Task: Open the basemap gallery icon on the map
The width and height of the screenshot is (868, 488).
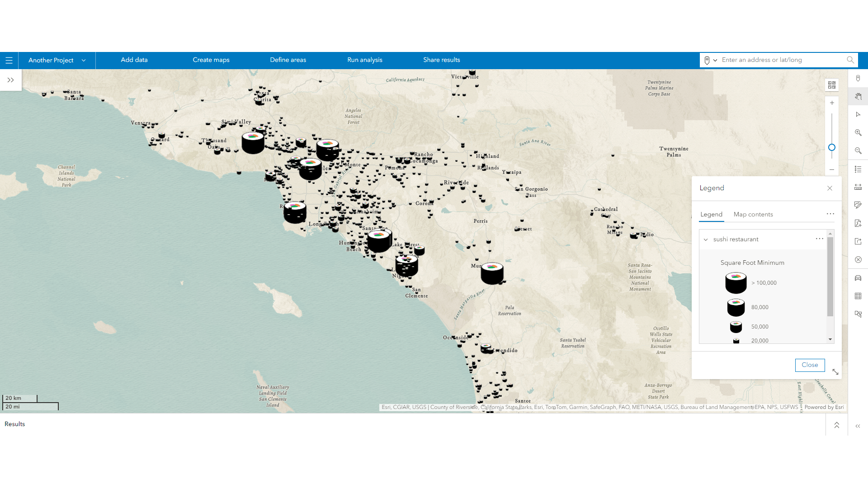Action: coord(832,84)
